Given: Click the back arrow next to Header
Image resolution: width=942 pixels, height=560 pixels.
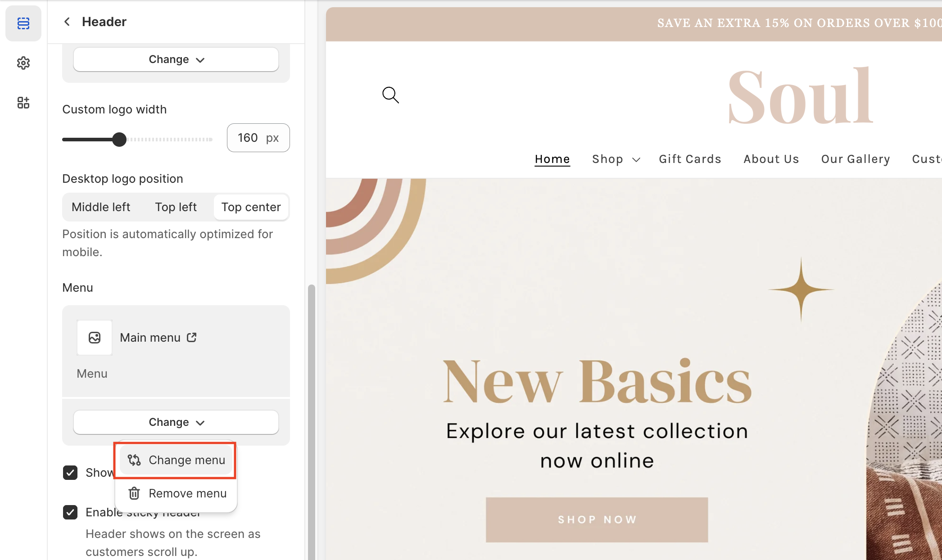Looking at the screenshot, I should click(x=67, y=22).
